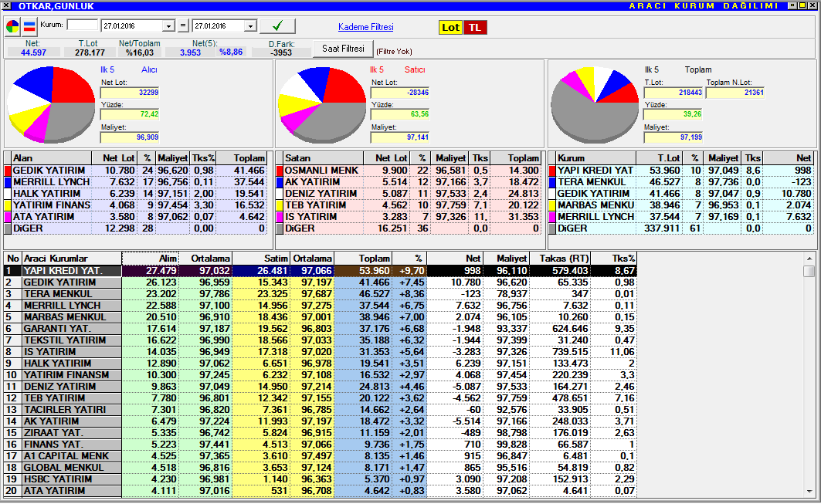Image resolution: width=821 pixels, height=504 pixels.
Task: Click the red-blue bar view icon
Action: [x=29, y=26]
